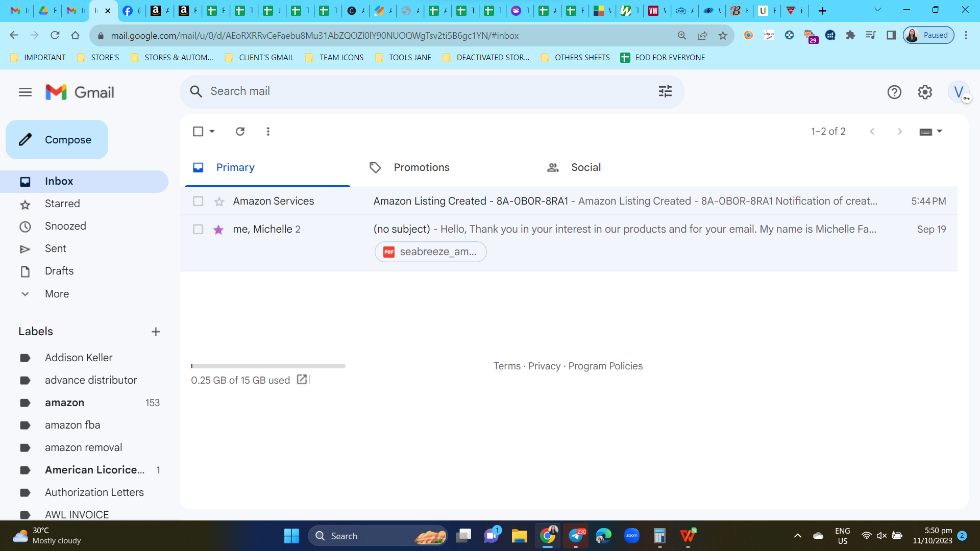Reload the browser page
The width and height of the screenshot is (980, 551).
pyautogui.click(x=55, y=35)
